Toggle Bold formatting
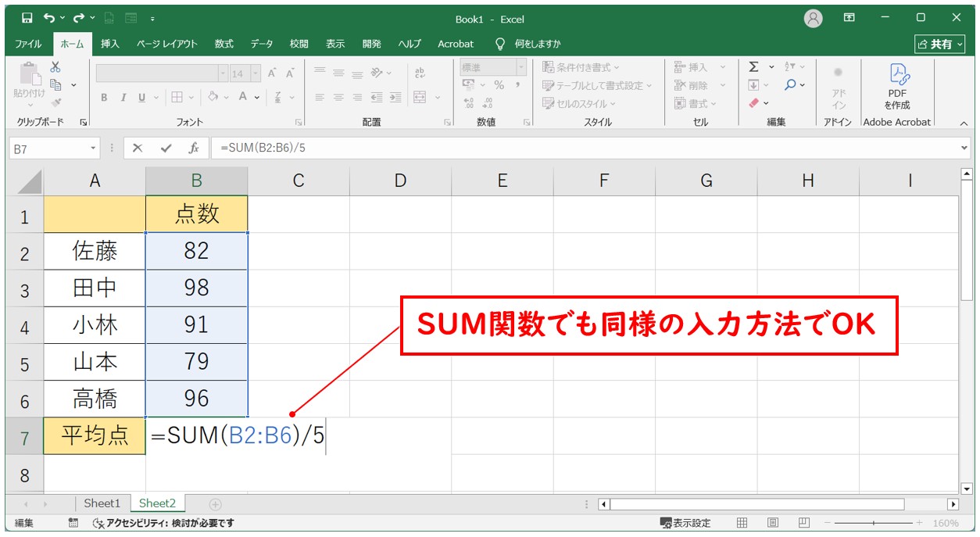The width and height of the screenshot is (980, 537). click(104, 98)
